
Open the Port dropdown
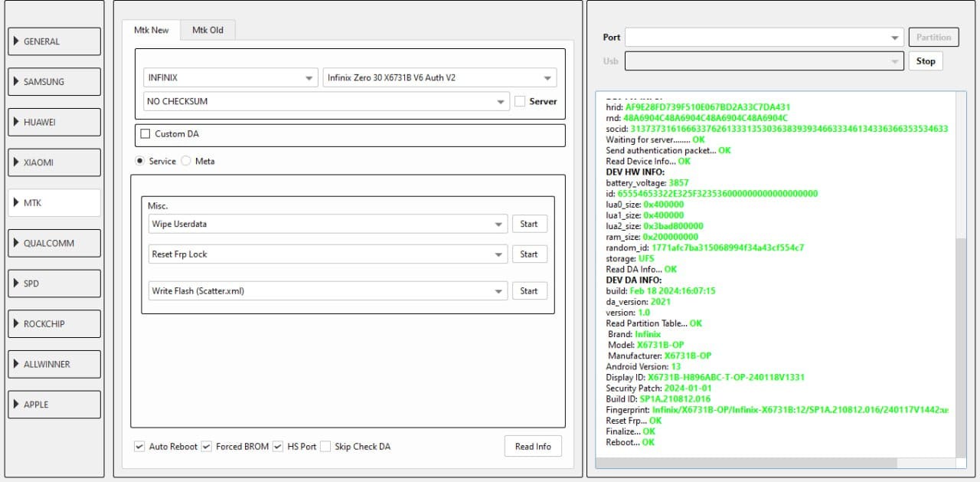pos(764,38)
